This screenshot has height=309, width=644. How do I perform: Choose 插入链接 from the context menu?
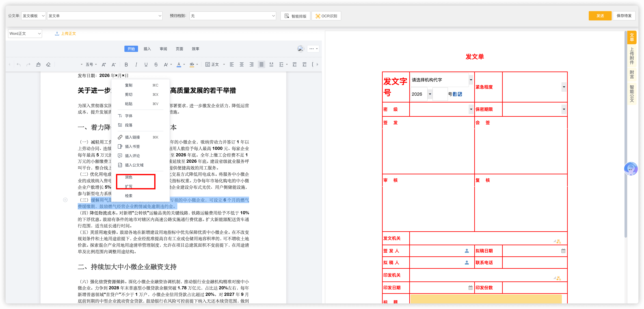[140, 137]
